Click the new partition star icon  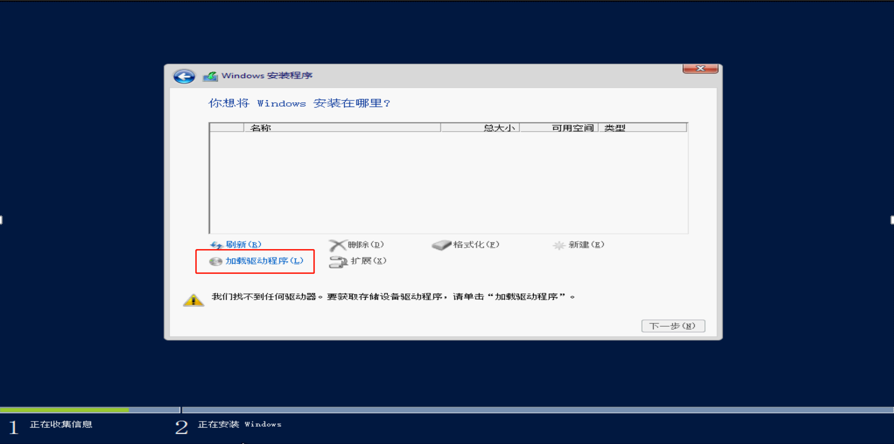click(559, 245)
